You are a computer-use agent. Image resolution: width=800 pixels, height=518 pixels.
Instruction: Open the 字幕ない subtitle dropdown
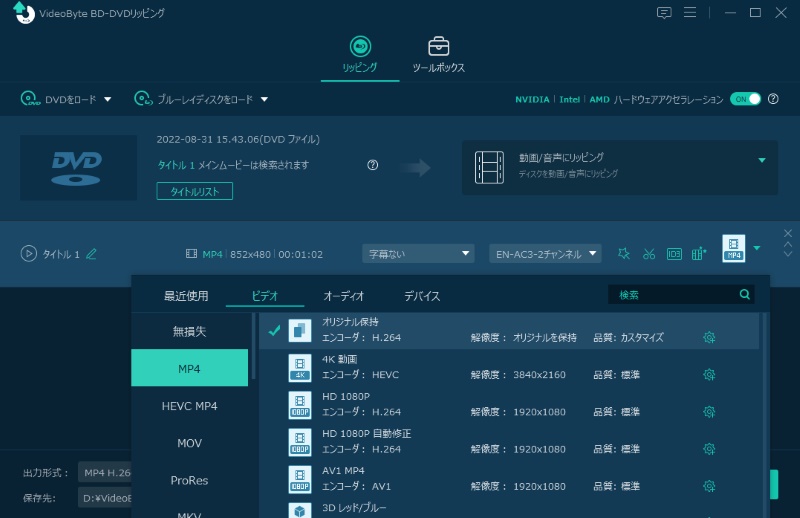point(417,254)
